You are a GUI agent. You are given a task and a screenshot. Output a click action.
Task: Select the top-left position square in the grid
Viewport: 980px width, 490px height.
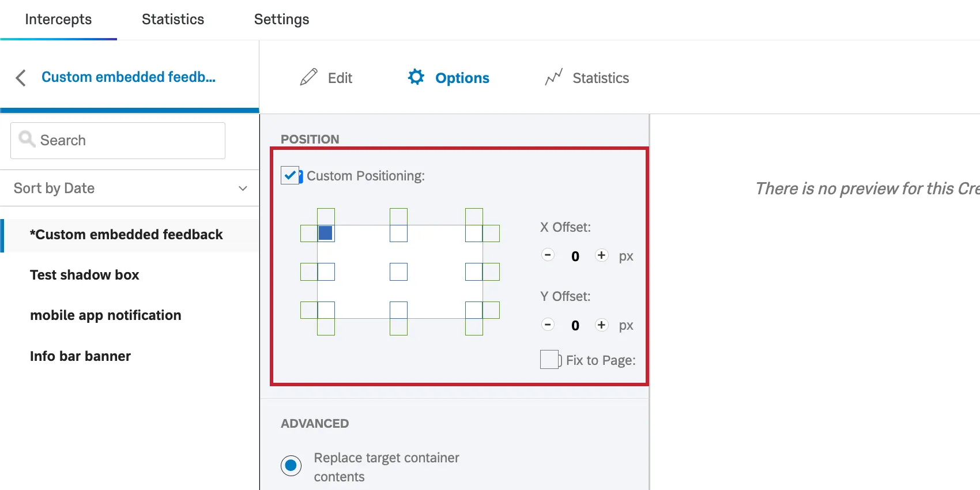(326, 233)
